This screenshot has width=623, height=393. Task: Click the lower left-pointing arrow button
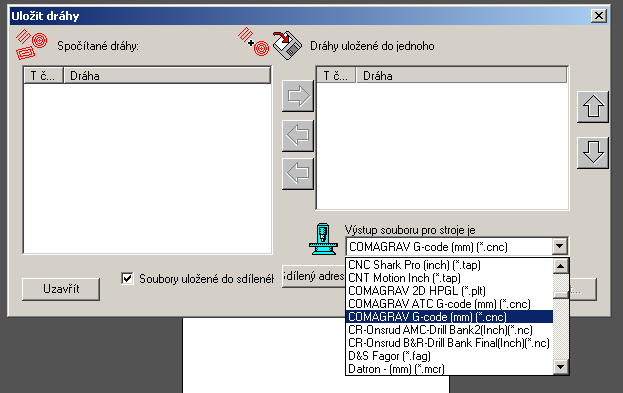tap(298, 173)
